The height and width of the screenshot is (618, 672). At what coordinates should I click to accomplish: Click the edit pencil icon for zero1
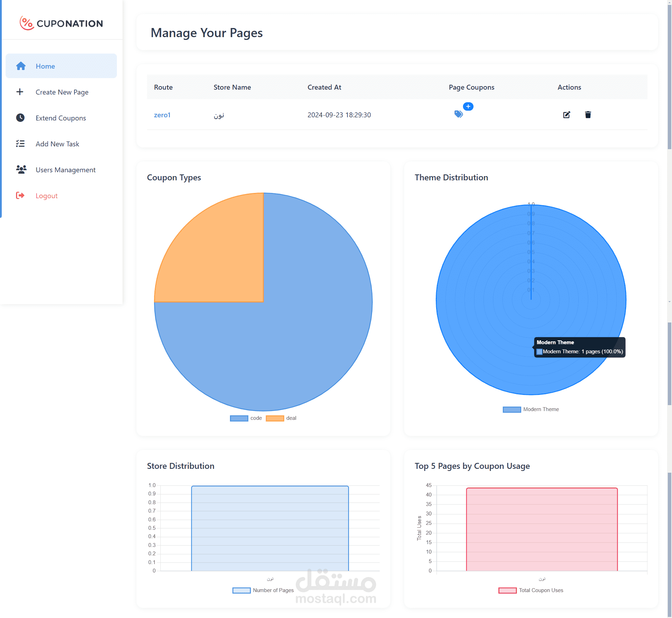(x=566, y=115)
